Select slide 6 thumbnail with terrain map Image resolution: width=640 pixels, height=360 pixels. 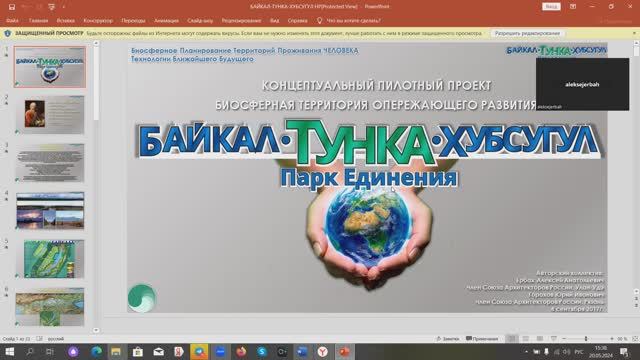pyautogui.click(x=50, y=307)
